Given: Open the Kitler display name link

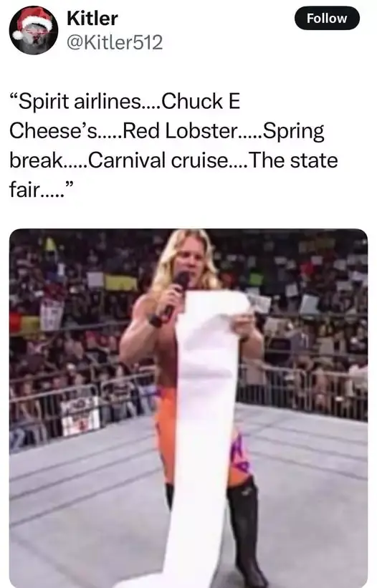Looking at the screenshot, I should click(x=92, y=19).
